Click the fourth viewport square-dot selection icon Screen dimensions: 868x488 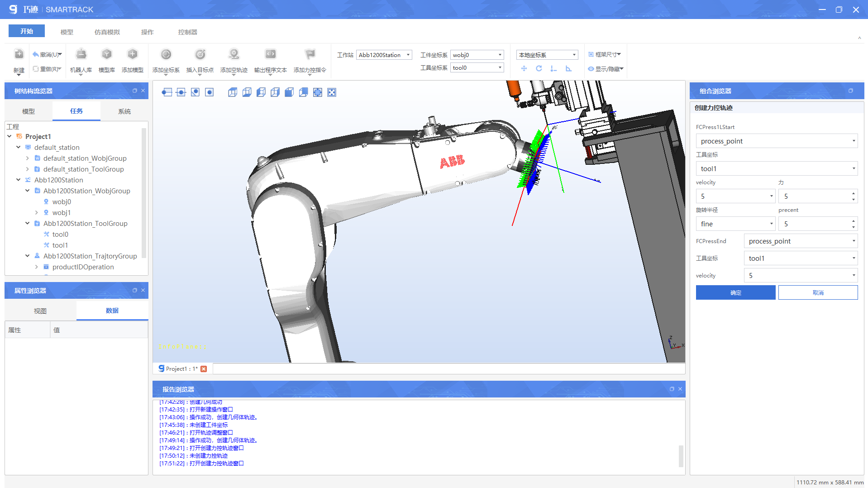(x=209, y=92)
